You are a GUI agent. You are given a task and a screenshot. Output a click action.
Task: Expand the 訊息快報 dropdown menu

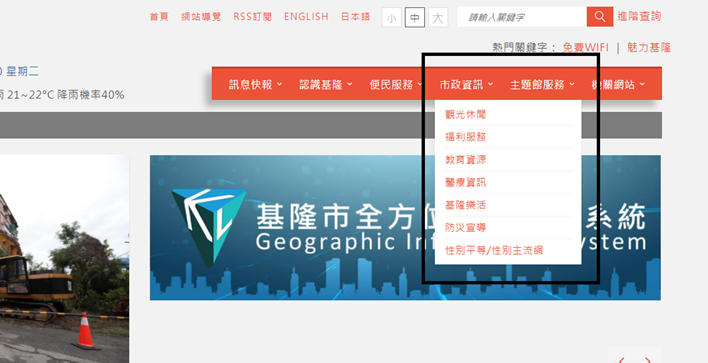[x=255, y=84]
